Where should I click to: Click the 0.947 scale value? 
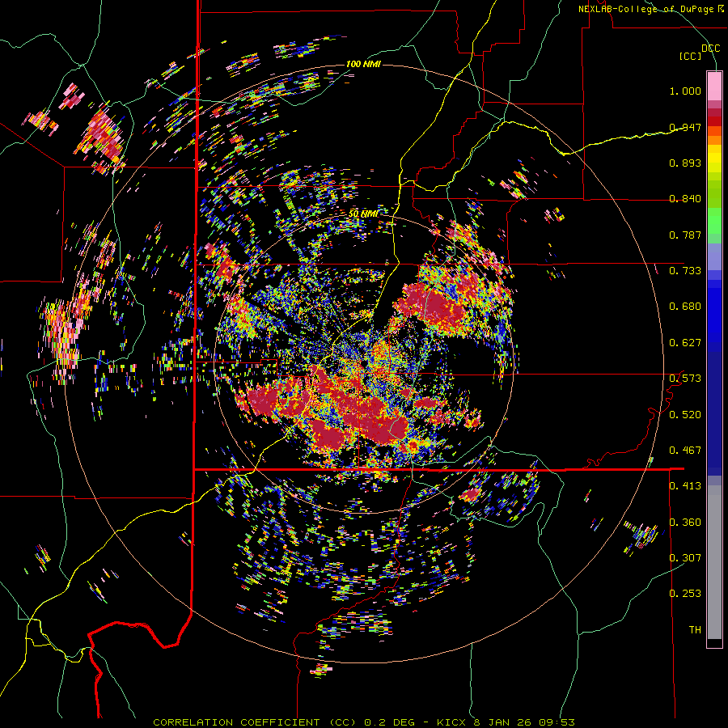pos(685,127)
